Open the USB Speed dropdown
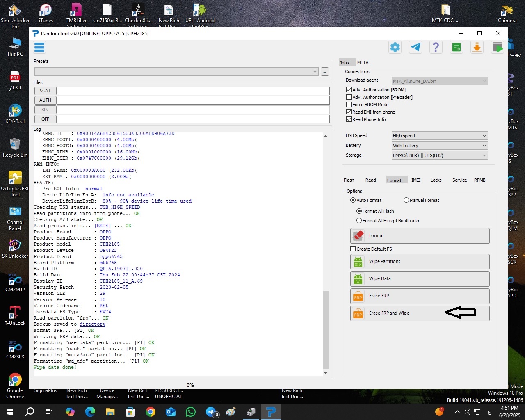The width and height of the screenshot is (525, 420). click(440, 136)
